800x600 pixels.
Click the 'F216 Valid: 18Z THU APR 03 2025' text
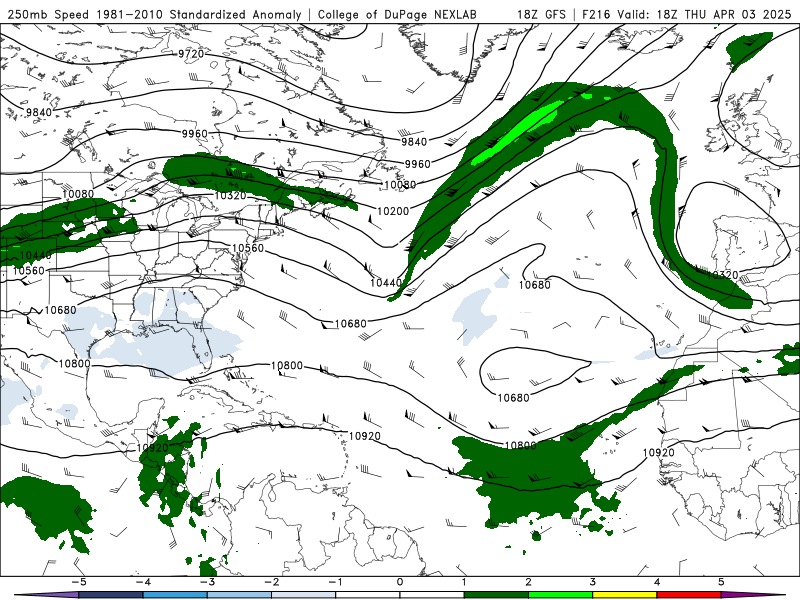[x=686, y=14]
